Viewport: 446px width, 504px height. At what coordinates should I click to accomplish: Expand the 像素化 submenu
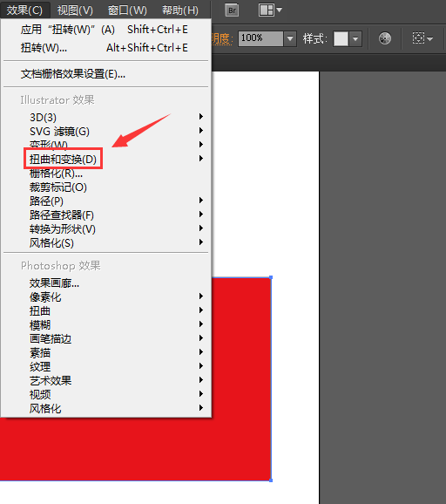(x=106, y=296)
